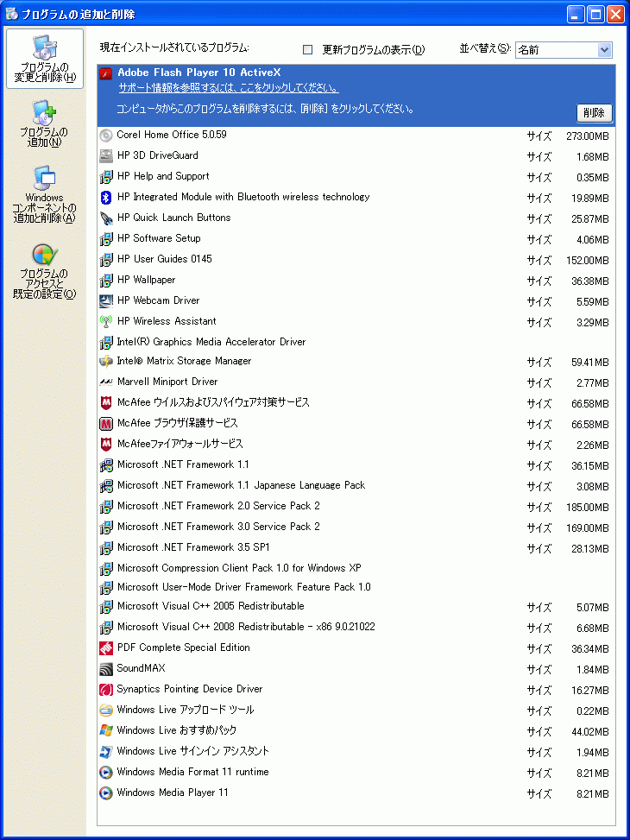Open Windows コンポーネントの追加と削除 icon
This screenshot has width=630, height=840.
pyautogui.click(x=45, y=194)
